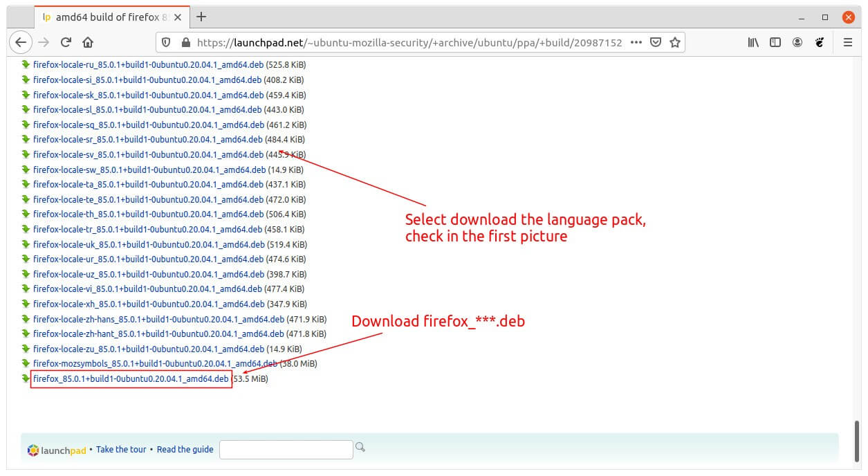Click the launchpad.net address bar URL
Viewport: 868px width, 476px height.
(x=409, y=42)
